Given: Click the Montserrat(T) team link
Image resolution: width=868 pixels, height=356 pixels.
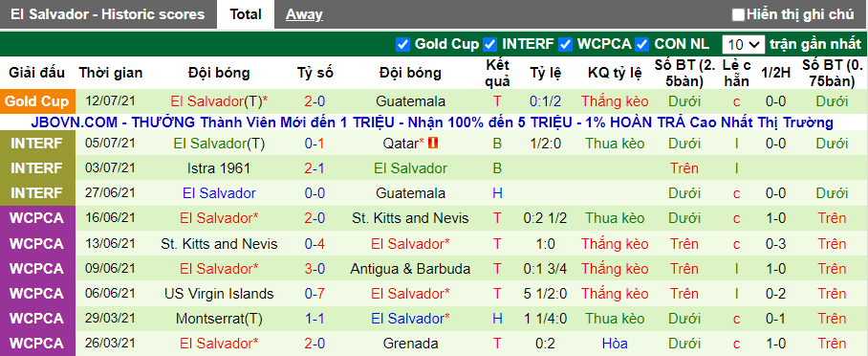Looking at the screenshot, I should coord(219,319).
